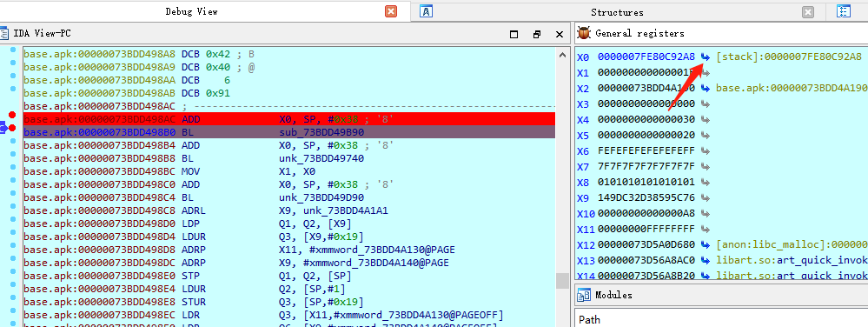Close the Structures tab
Viewport: 868px width, 327px height.
point(808,12)
